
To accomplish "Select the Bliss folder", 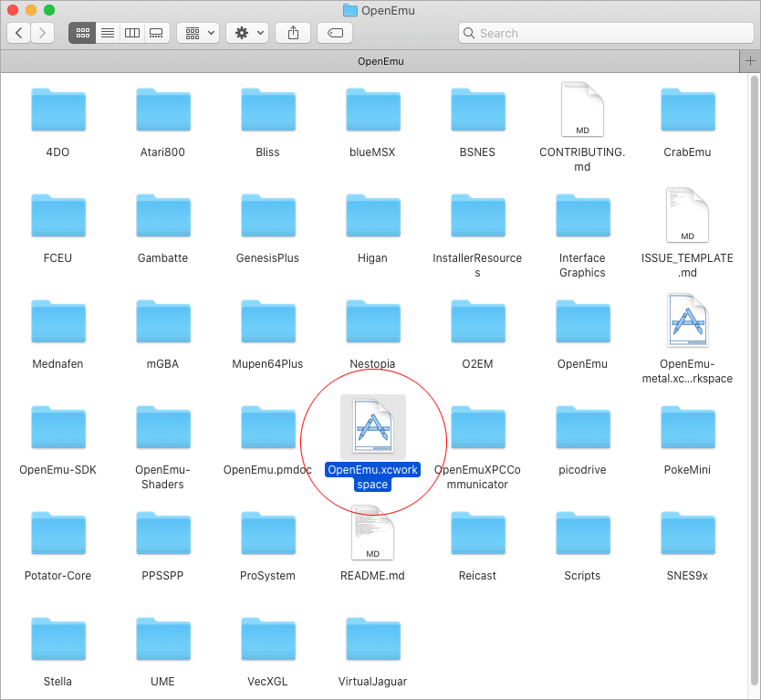I will (x=268, y=110).
